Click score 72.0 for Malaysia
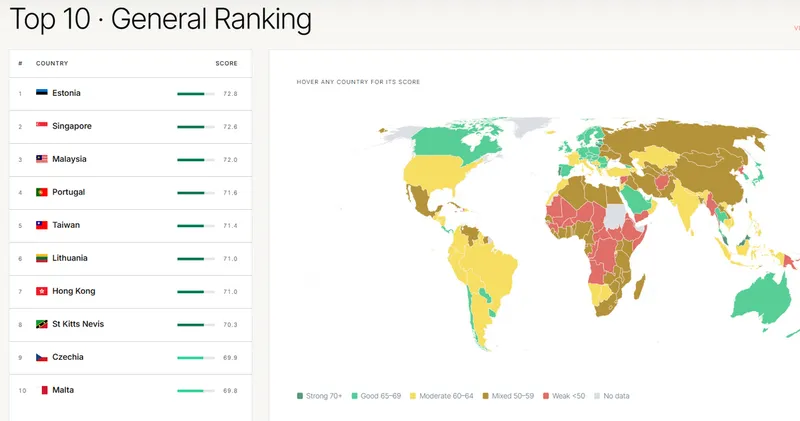 click(230, 160)
